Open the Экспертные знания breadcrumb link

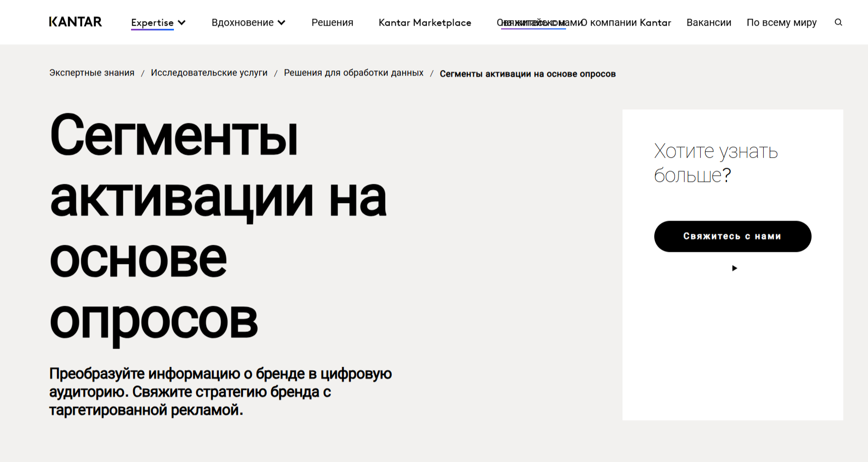click(x=92, y=73)
